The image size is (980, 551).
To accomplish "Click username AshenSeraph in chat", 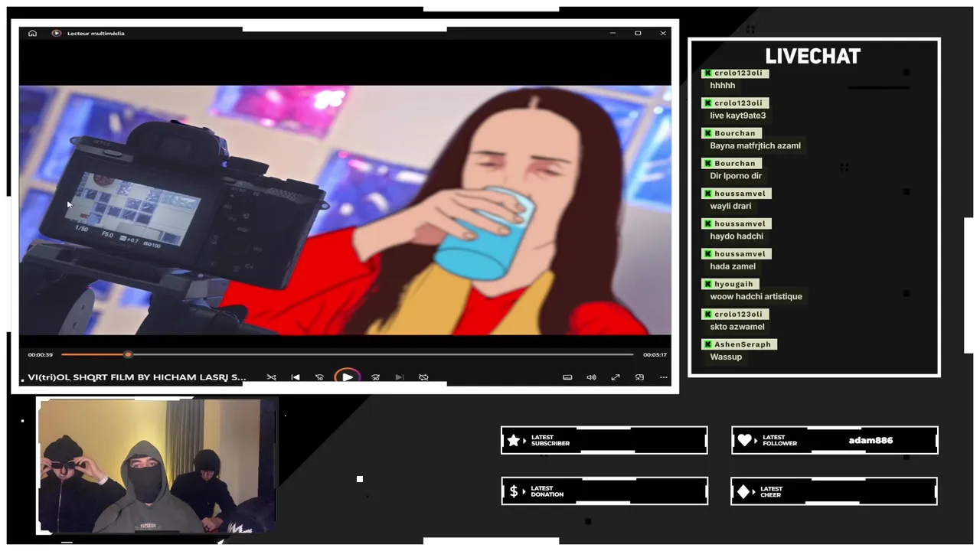I will 743,344.
